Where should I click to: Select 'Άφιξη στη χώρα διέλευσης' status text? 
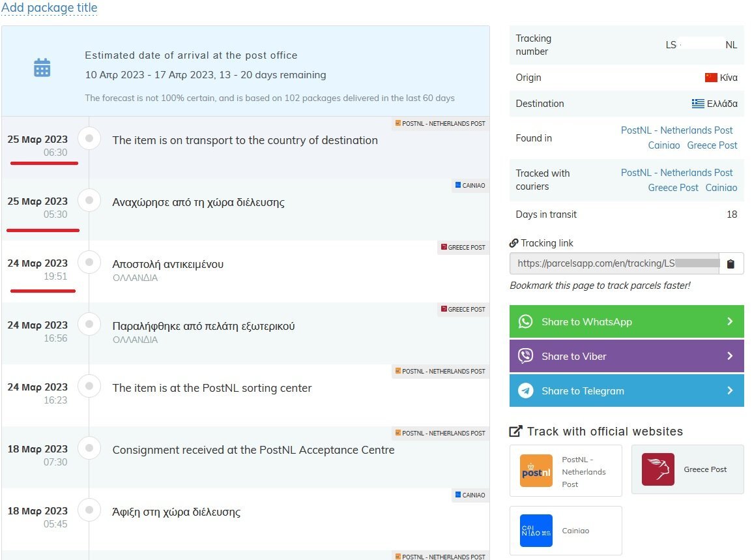176,512
